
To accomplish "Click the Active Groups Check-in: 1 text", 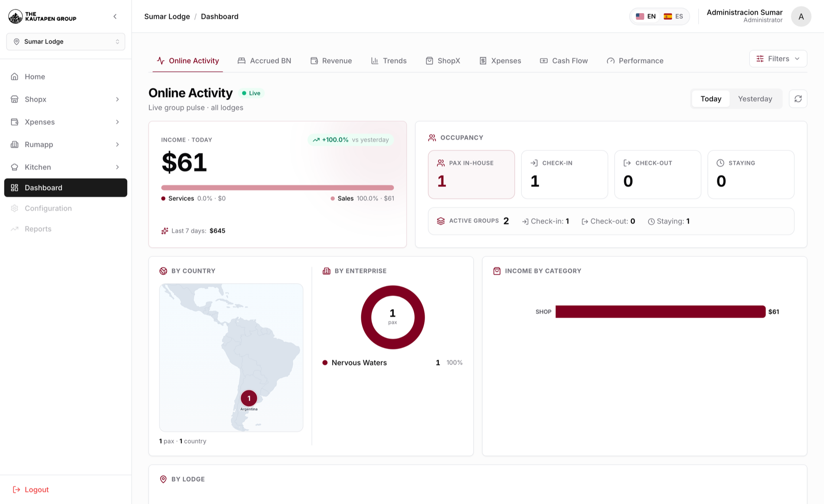I will pos(546,221).
